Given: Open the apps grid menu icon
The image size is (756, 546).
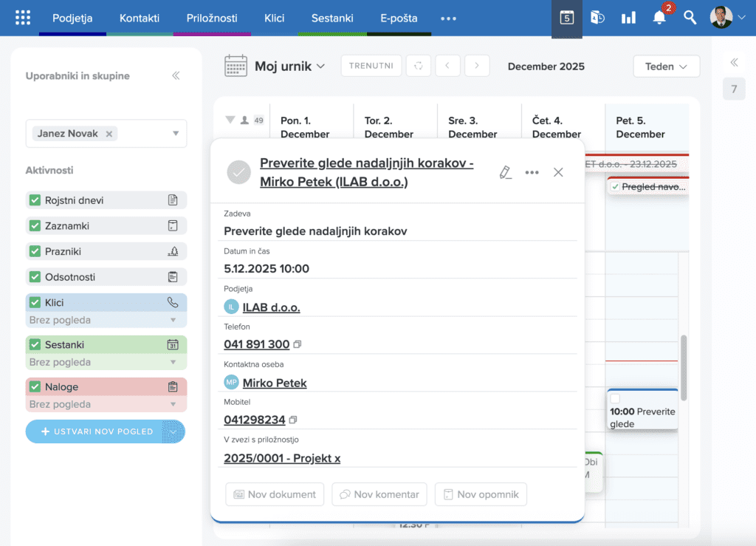Looking at the screenshot, I should click(x=23, y=18).
